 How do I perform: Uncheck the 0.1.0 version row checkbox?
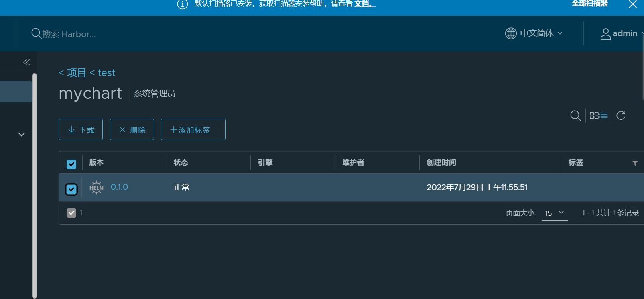(x=71, y=190)
